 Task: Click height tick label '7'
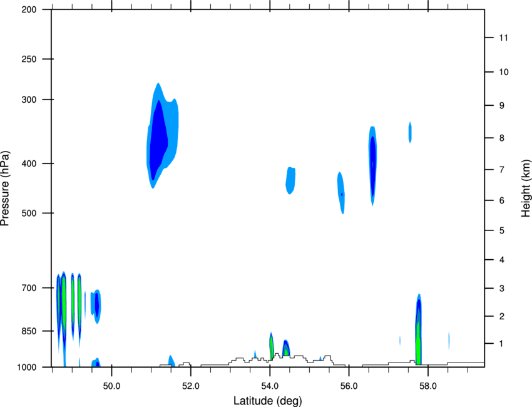click(502, 170)
